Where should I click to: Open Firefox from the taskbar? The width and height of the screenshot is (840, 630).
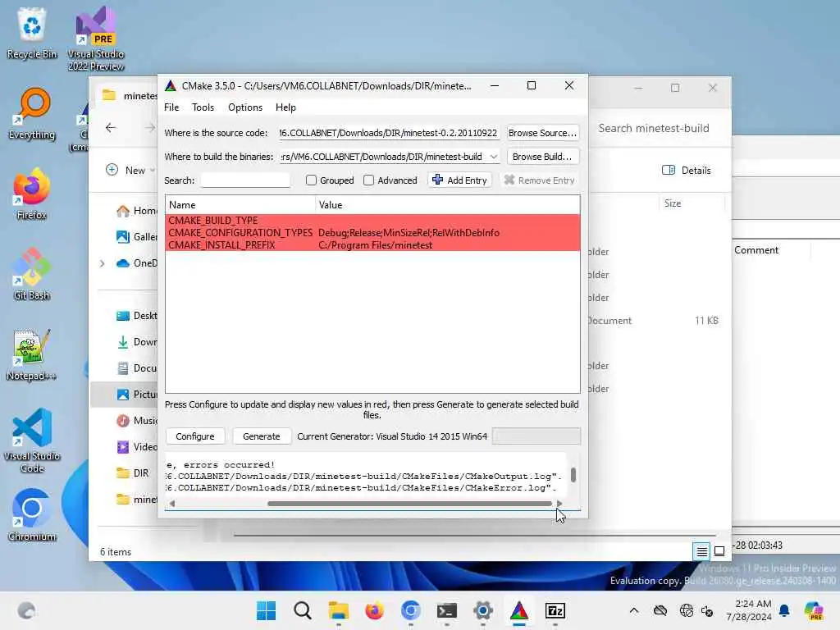(x=374, y=610)
